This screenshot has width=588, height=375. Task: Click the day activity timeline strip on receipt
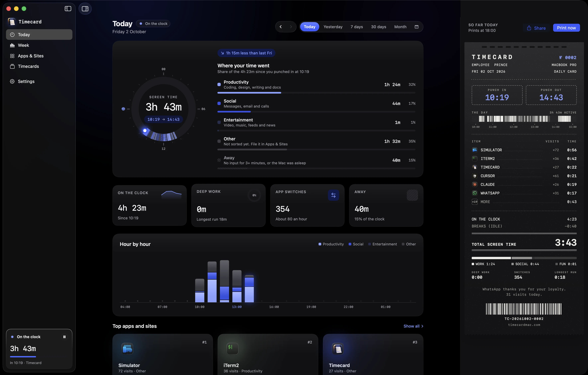tap(524, 119)
